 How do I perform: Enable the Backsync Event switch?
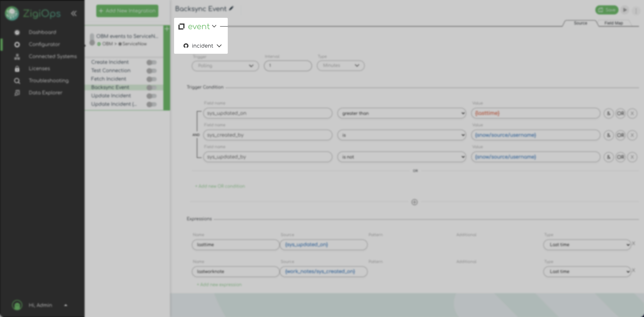pyautogui.click(x=151, y=88)
